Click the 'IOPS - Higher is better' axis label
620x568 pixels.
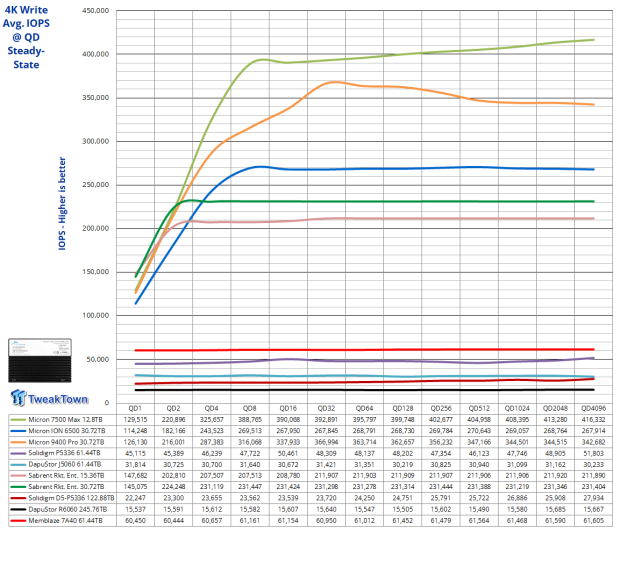[62, 203]
